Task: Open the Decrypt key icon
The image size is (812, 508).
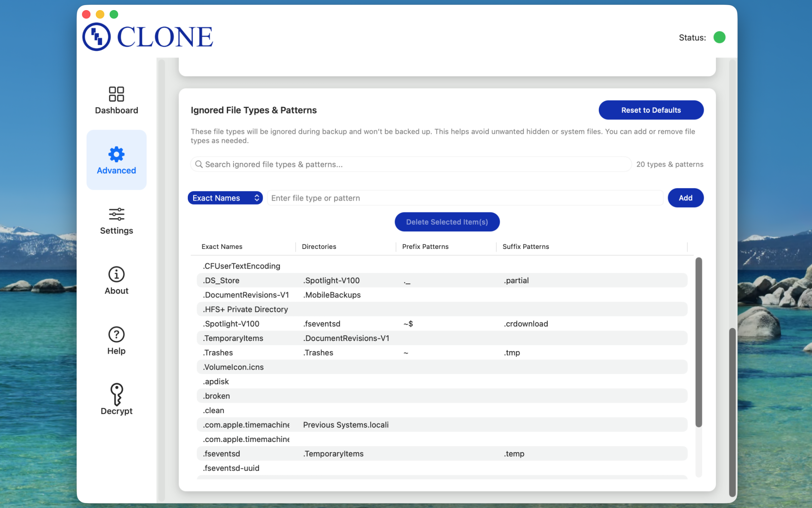Action: pyautogui.click(x=116, y=394)
